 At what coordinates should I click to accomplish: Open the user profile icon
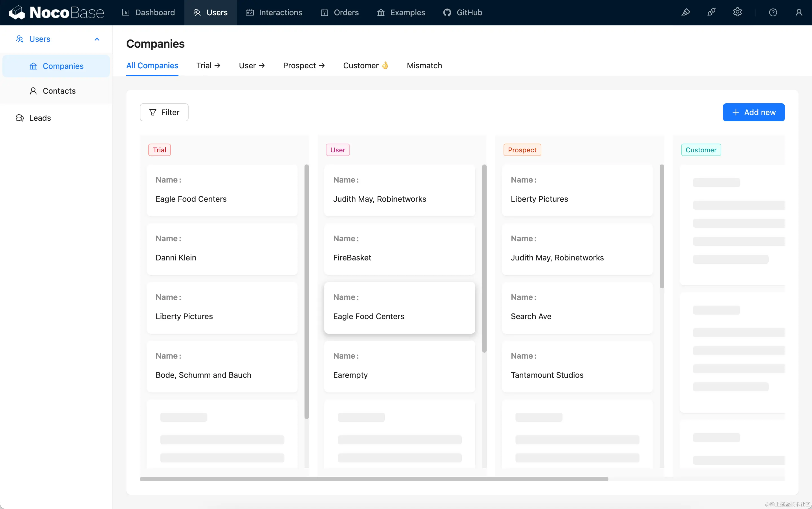[x=799, y=12]
